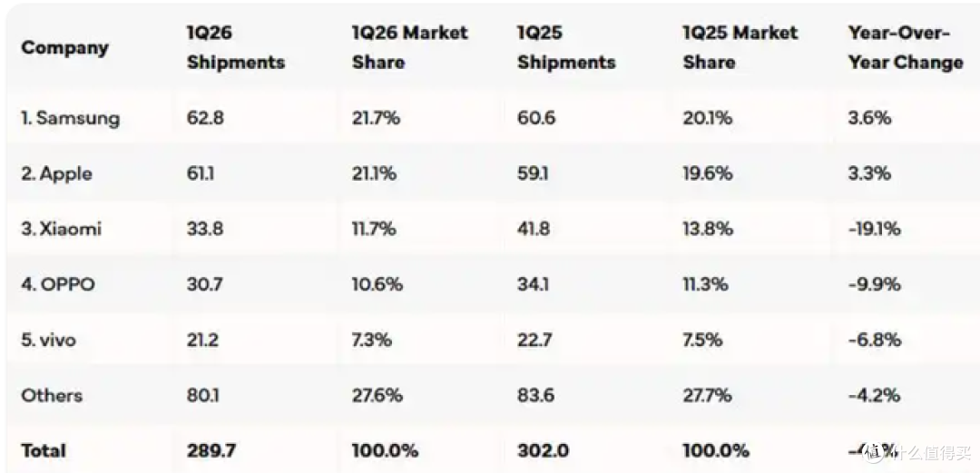Screen dimensions: 980x473
Task: Click the Year-Over-Year Change header
Action: pyautogui.click(x=906, y=47)
